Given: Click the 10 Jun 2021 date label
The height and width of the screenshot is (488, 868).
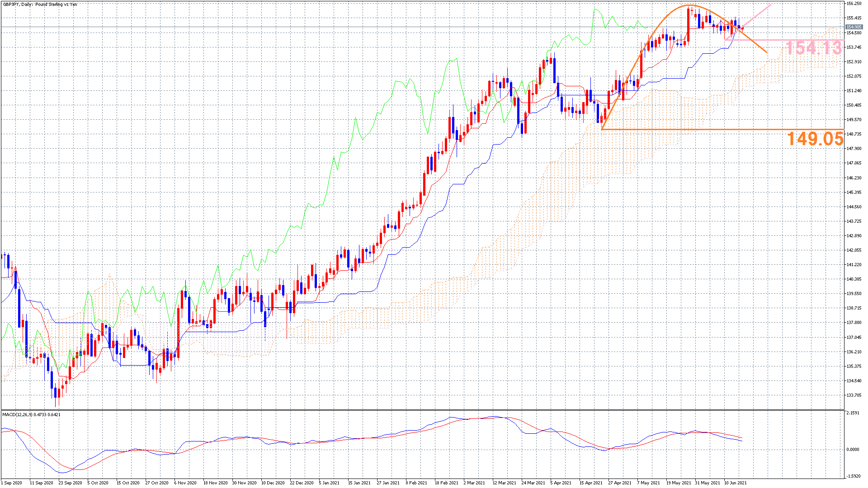Looking at the screenshot, I should point(736,483).
